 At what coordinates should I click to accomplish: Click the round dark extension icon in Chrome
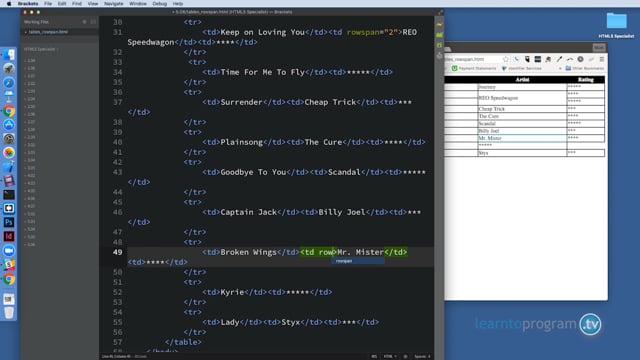[580, 59]
